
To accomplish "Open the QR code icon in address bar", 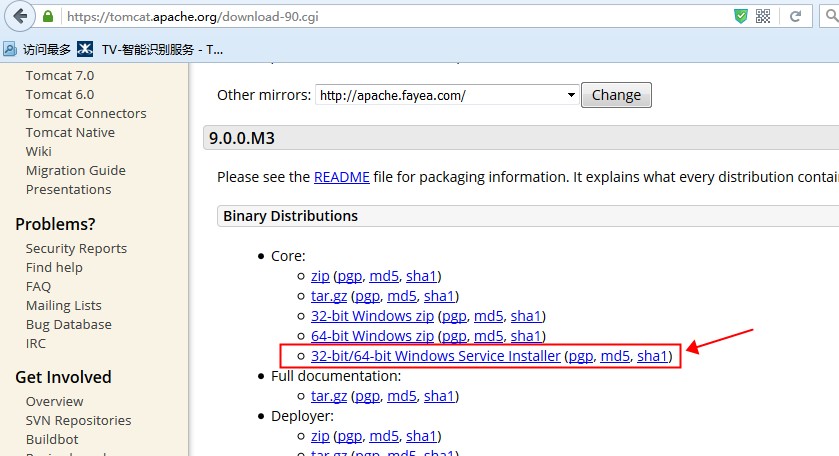I will [763, 17].
